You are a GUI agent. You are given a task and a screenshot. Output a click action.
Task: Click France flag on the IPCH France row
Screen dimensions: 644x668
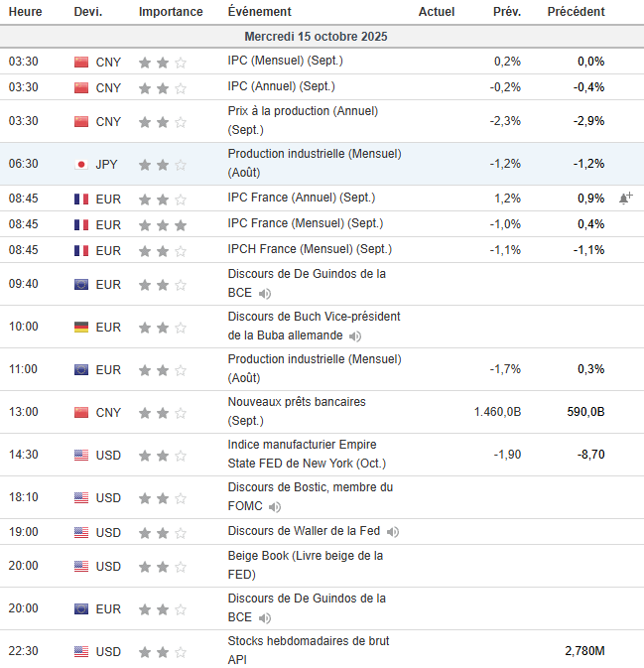pyautogui.click(x=81, y=250)
